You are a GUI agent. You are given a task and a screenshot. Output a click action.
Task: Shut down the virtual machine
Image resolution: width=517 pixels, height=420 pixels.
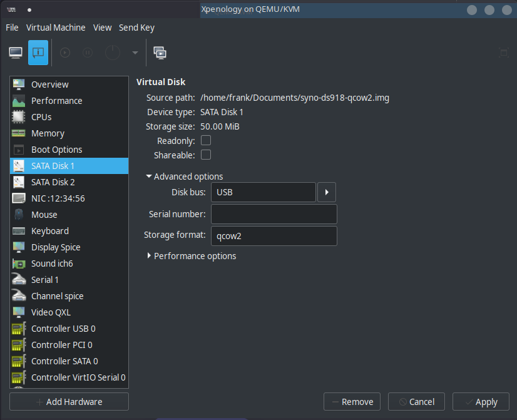pyautogui.click(x=113, y=53)
